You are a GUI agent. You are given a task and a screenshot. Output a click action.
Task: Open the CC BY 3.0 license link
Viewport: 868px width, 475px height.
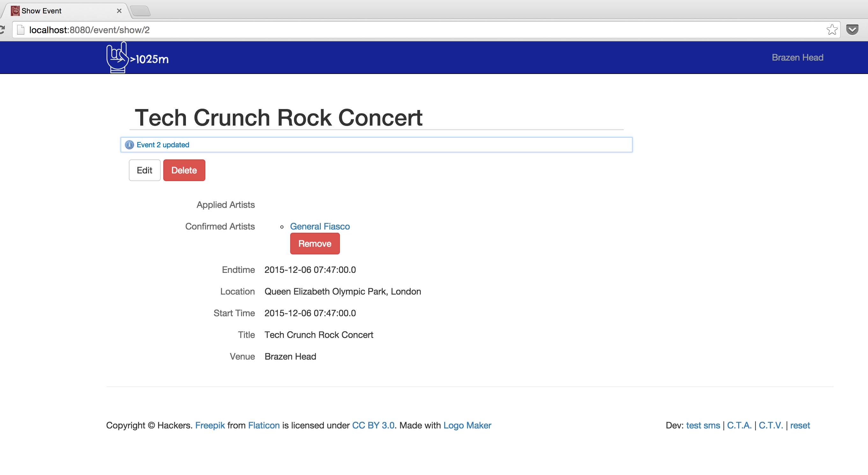tap(373, 426)
